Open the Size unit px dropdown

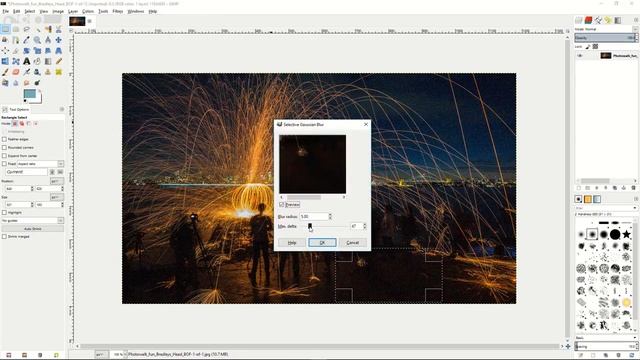tap(57, 197)
